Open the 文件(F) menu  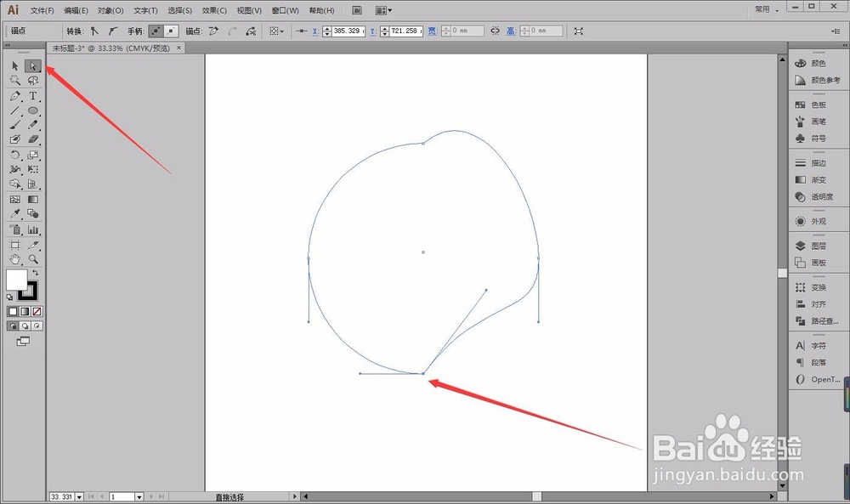click(x=42, y=10)
